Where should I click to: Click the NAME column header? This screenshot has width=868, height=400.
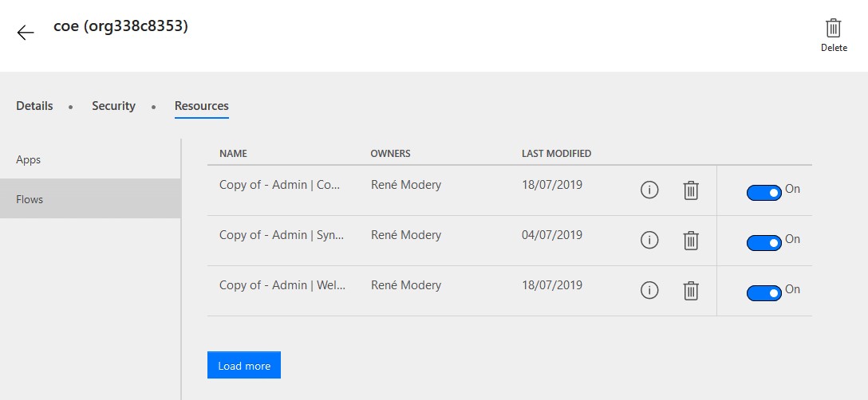(x=233, y=153)
